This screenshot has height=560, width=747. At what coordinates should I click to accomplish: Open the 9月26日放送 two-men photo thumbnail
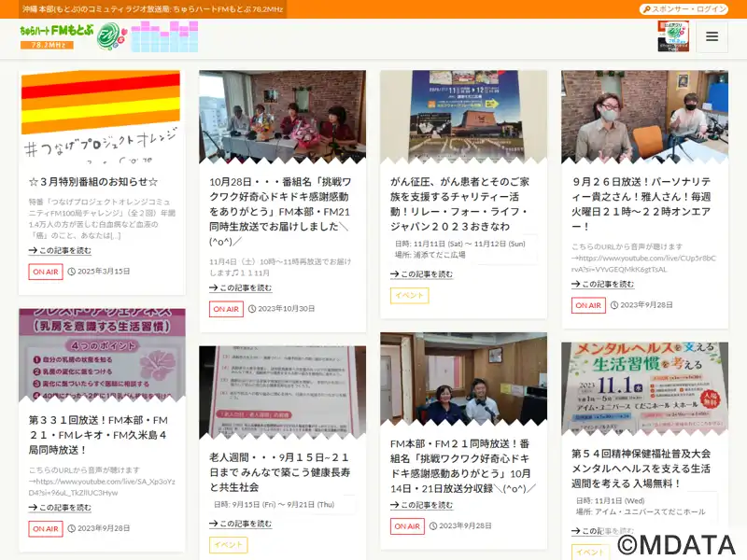[644, 117]
